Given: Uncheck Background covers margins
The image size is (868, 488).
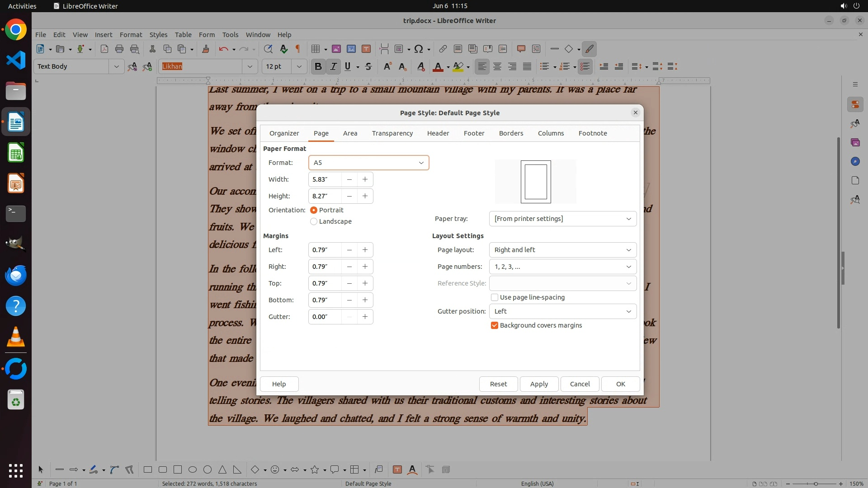Looking at the screenshot, I should (495, 325).
